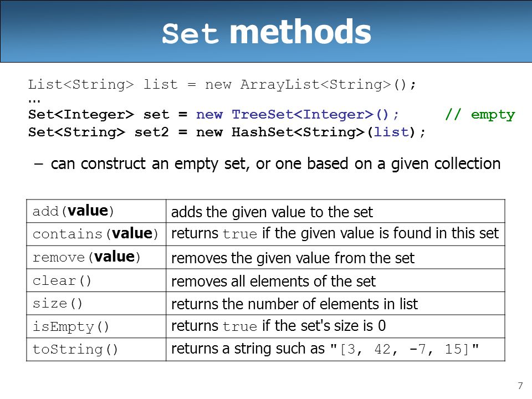Click the 'Set<String> set2' code line
The width and height of the screenshot is (532, 399).
226,132
